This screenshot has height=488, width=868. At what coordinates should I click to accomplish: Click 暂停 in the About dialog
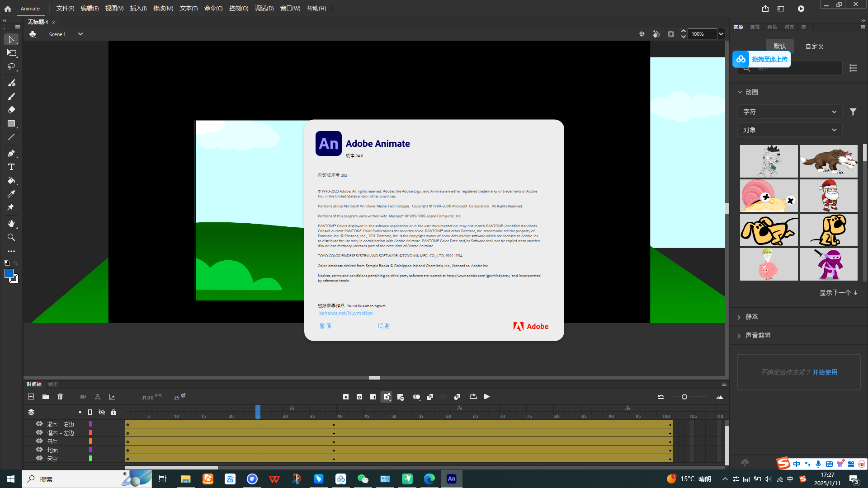click(325, 326)
